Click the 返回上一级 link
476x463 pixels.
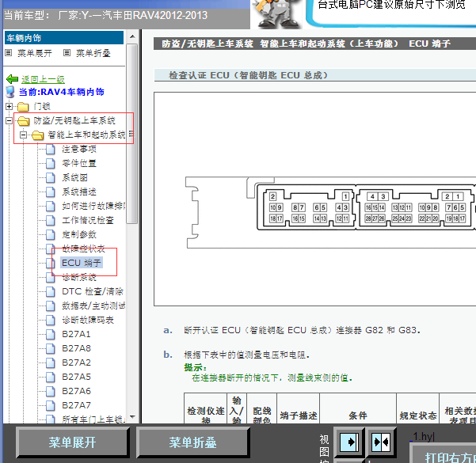point(43,79)
